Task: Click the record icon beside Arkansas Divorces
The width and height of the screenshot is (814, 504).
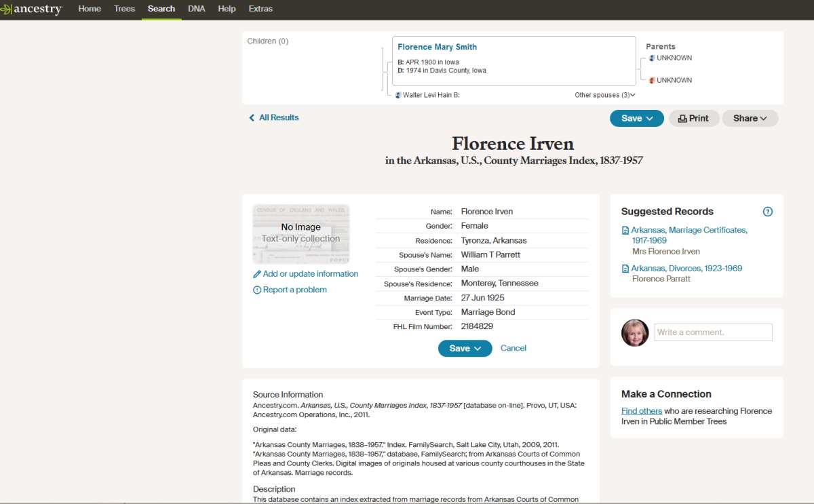Action: point(625,269)
